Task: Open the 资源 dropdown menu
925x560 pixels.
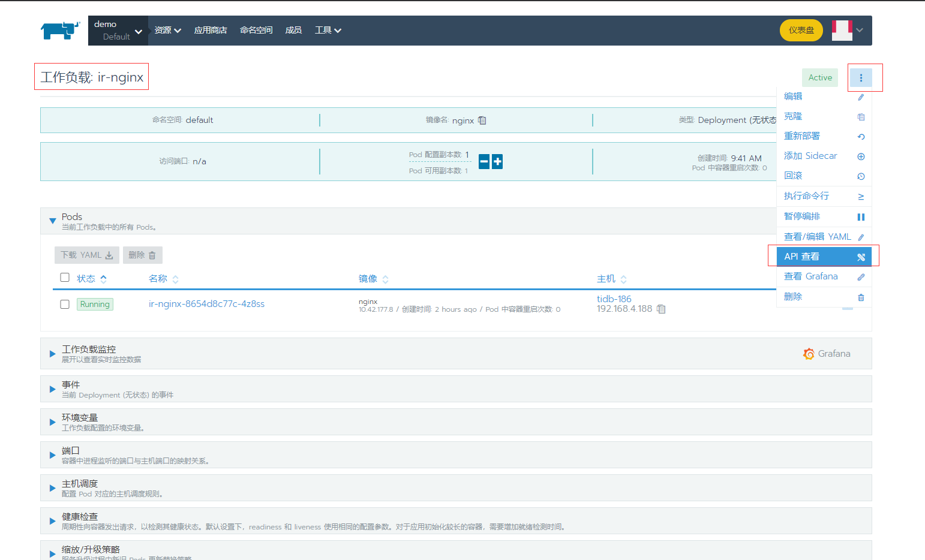Action: (x=167, y=31)
